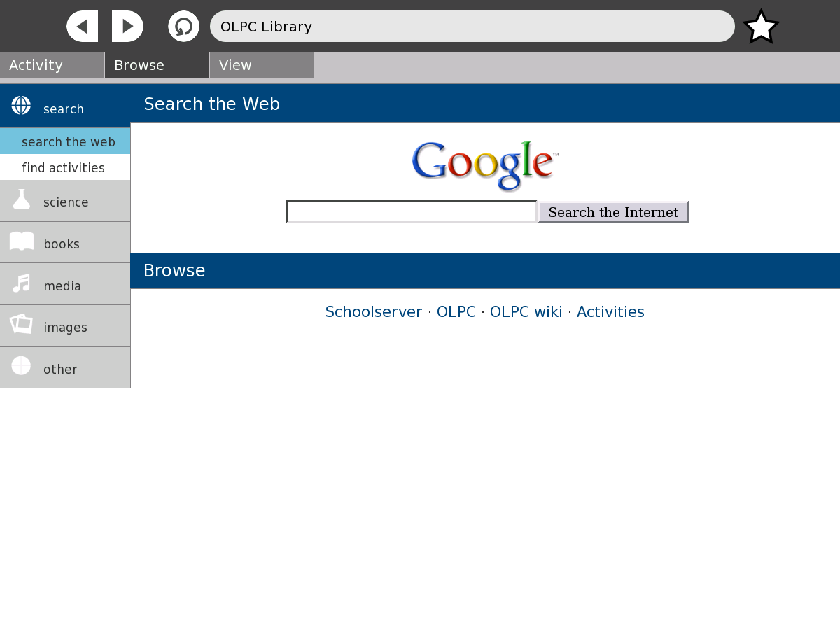This screenshot has width=840, height=630.
Task: Select the 'find activities' sidebar item
Action: point(65,167)
